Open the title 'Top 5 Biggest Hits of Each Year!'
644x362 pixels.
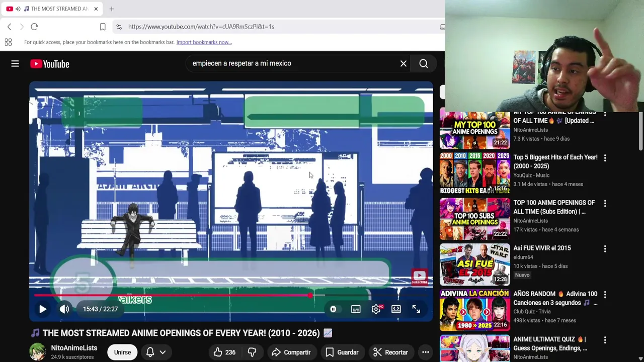point(555,162)
